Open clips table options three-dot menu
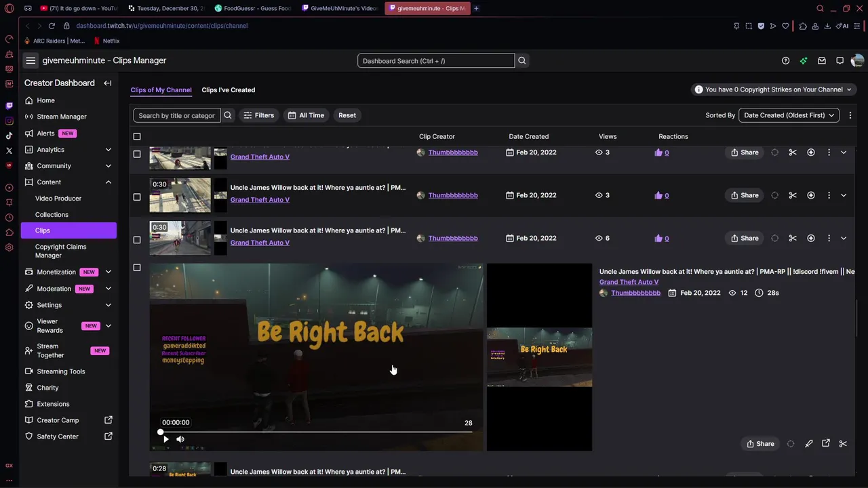This screenshot has width=868, height=488. point(850,115)
